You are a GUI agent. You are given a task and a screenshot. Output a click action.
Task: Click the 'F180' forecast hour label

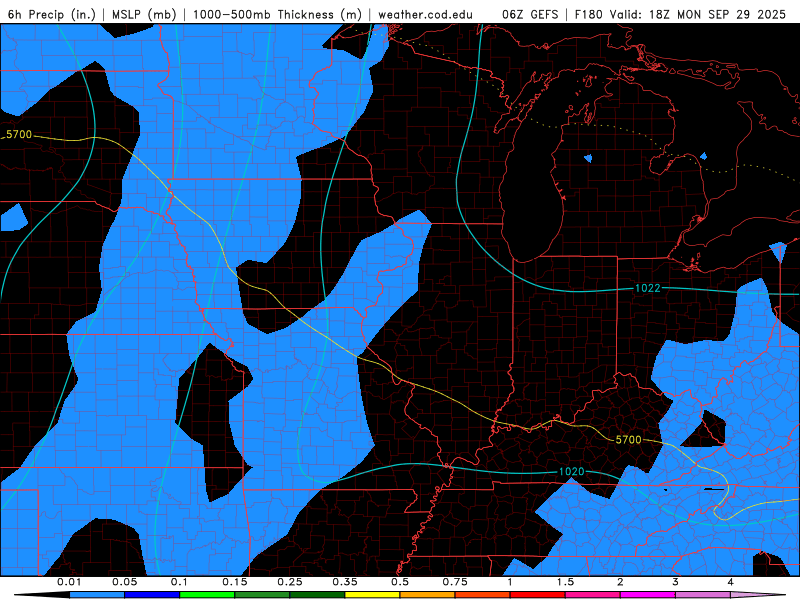coord(589,14)
